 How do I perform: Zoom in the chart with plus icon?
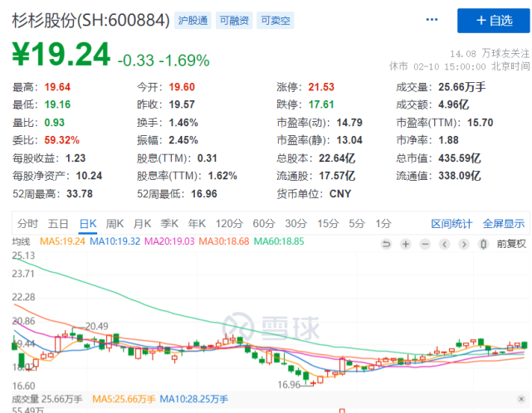click(x=406, y=243)
